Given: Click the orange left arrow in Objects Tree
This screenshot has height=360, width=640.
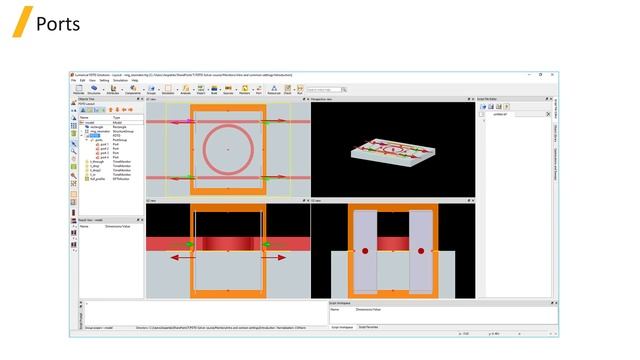Looking at the screenshot, I should tap(124, 110).
